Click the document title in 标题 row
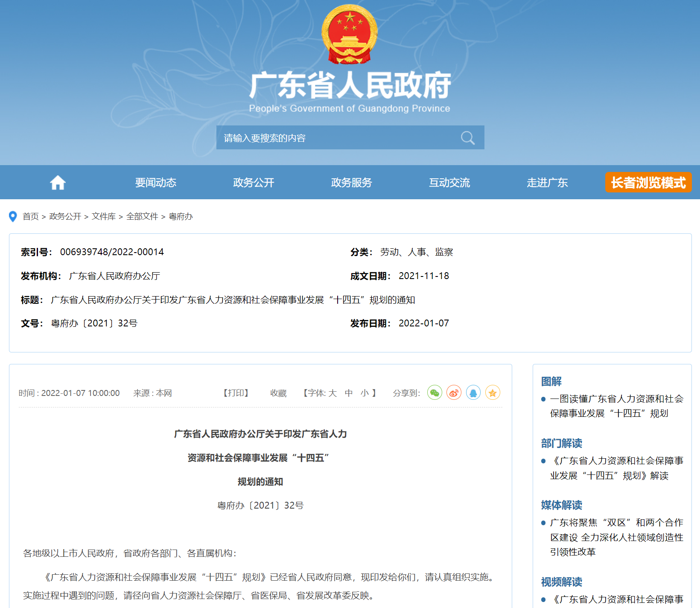The width and height of the screenshot is (700, 608). [x=233, y=300]
